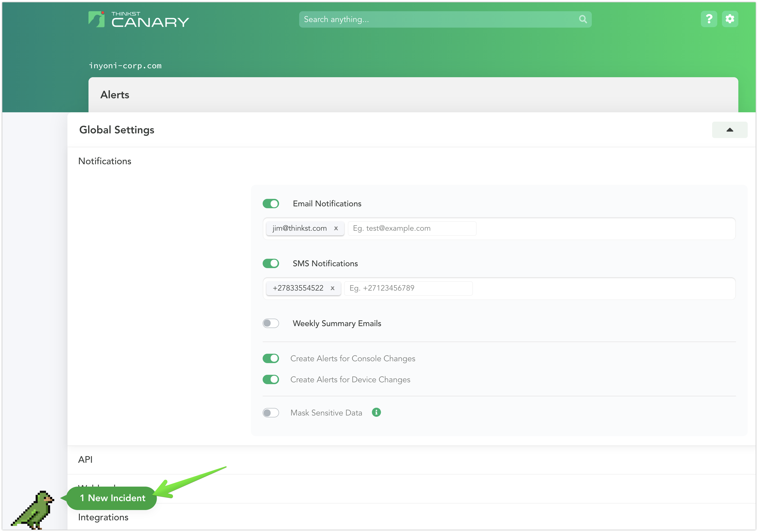Disable SMS Notifications toggle
Screen dimensions: 758x532
pos(271,263)
